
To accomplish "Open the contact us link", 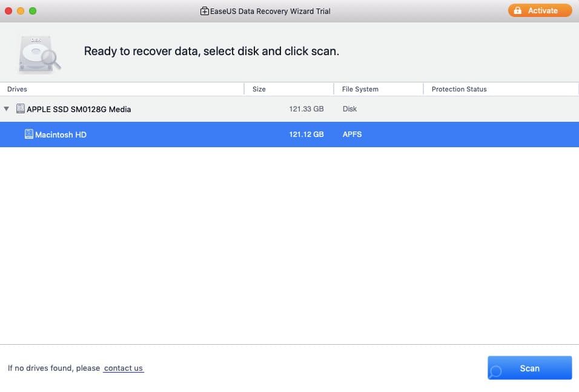I will pos(124,368).
